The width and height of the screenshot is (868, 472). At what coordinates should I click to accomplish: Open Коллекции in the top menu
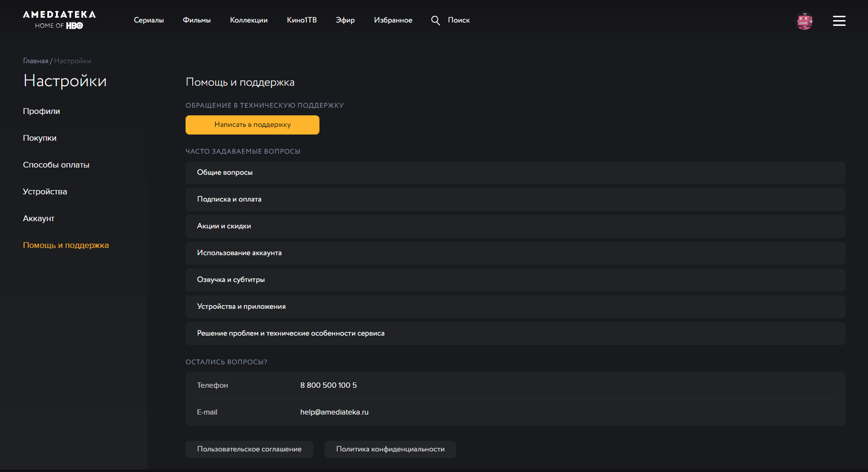[249, 20]
